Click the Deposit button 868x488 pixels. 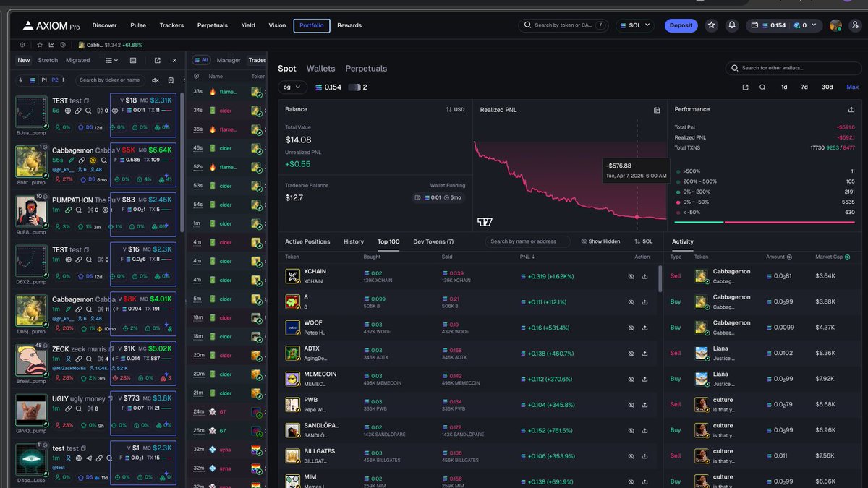coord(681,25)
